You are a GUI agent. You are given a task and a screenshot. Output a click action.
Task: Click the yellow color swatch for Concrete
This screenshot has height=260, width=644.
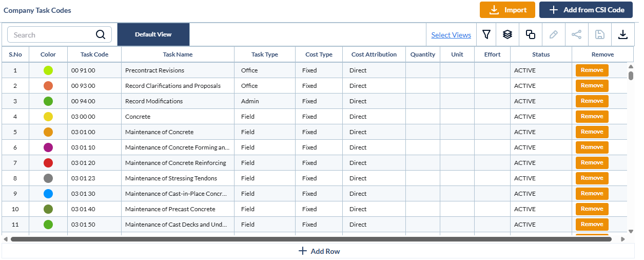click(x=48, y=117)
